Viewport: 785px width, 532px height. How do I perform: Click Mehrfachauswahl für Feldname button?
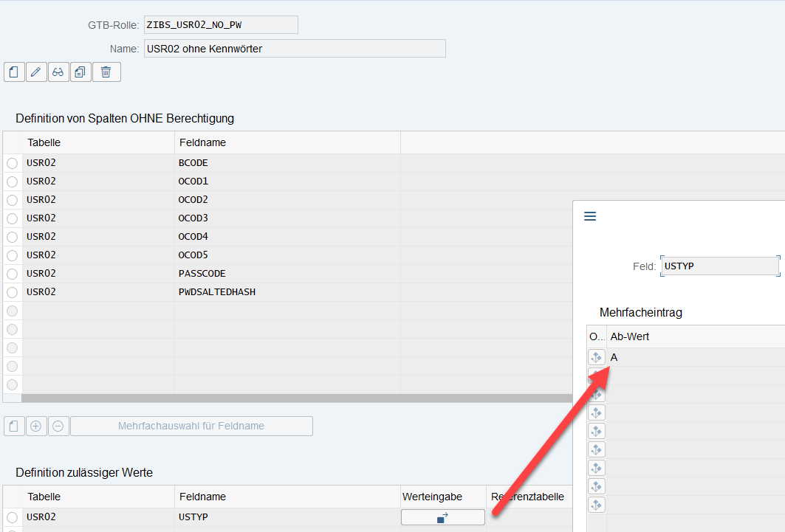tap(191, 426)
